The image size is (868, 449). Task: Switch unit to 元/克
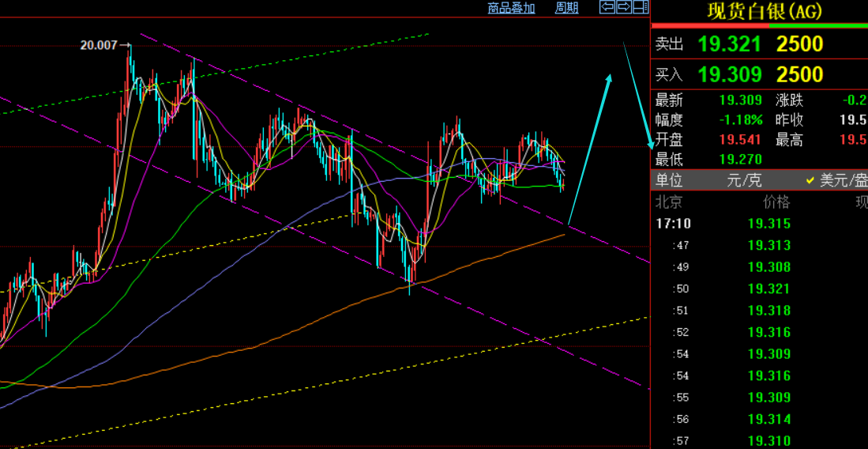[745, 181]
